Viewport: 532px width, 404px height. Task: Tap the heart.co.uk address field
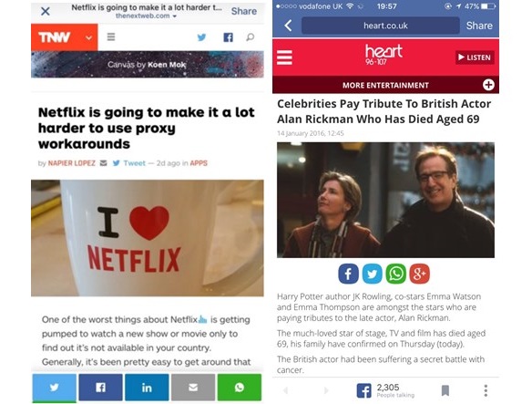381,26
